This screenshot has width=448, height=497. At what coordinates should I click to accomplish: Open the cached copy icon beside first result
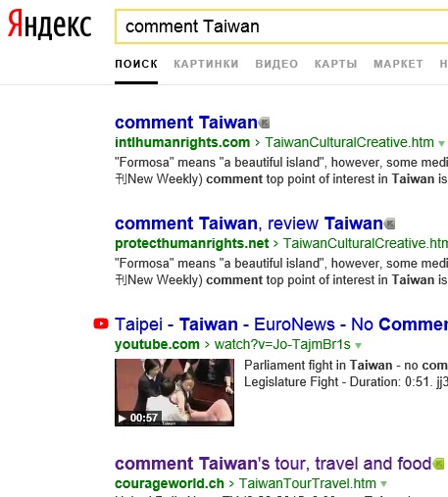[x=264, y=123]
